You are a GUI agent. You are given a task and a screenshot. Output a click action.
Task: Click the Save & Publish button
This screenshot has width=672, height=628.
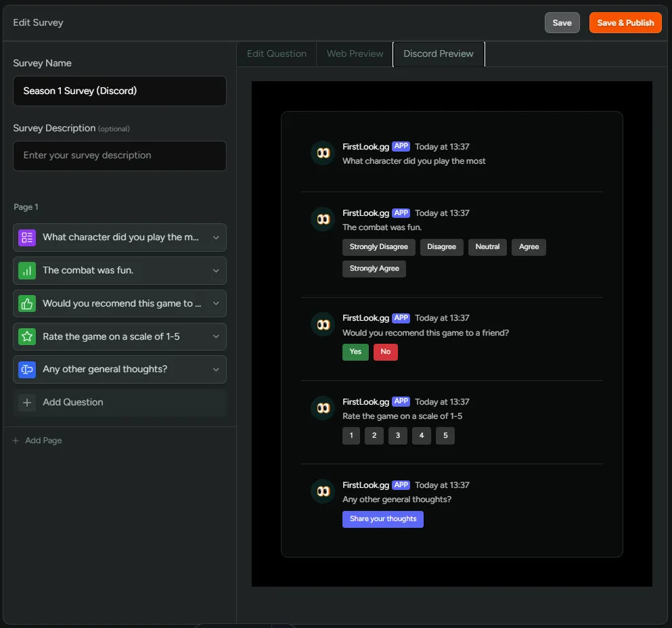coord(625,22)
